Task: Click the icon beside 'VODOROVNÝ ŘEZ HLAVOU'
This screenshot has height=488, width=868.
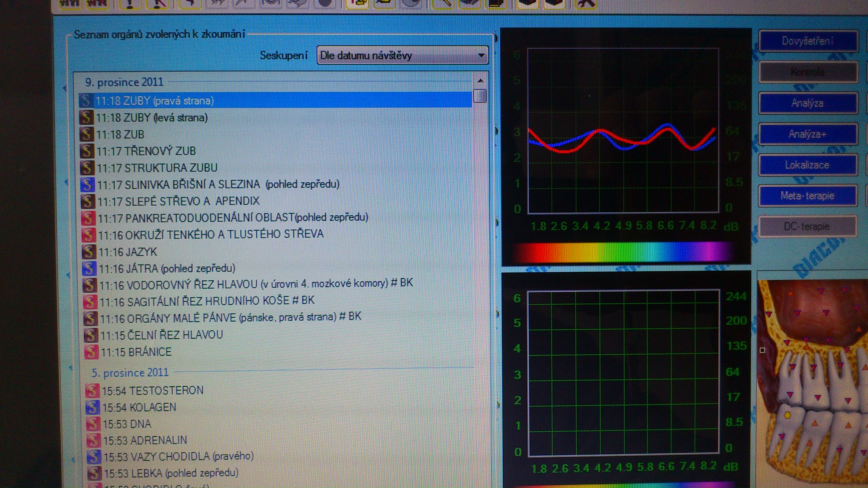Action: click(x=90, y=285)
